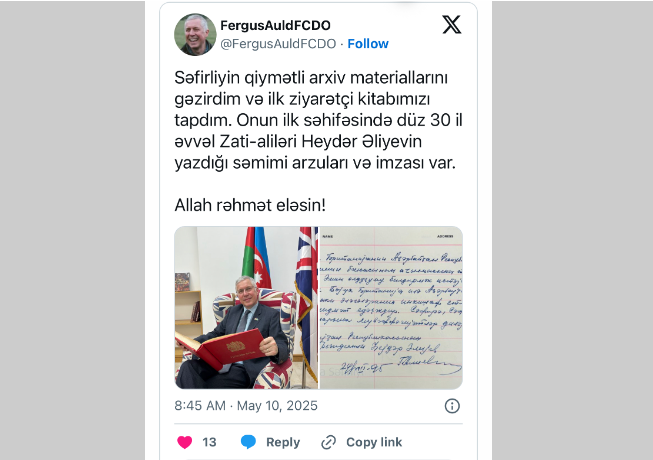Open the handwritten guestbook page image
This screenshot has width=653, height=460.
[x=391, y=308]
